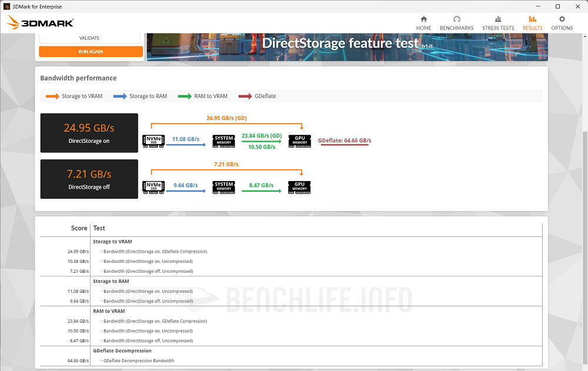Click the 8.47 GB/s green value in diagram
The width and height of the screenshot is (588, 371).
262,185
